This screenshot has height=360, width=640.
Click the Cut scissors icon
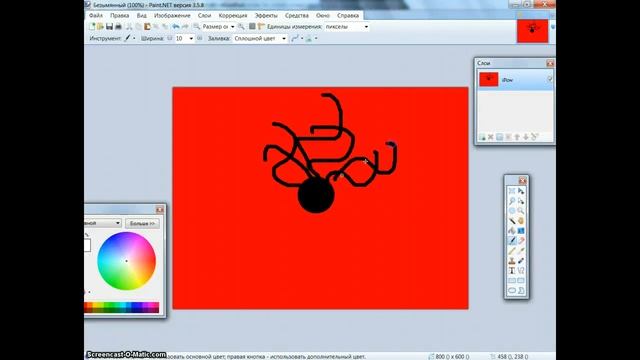(x=129, y=27)
